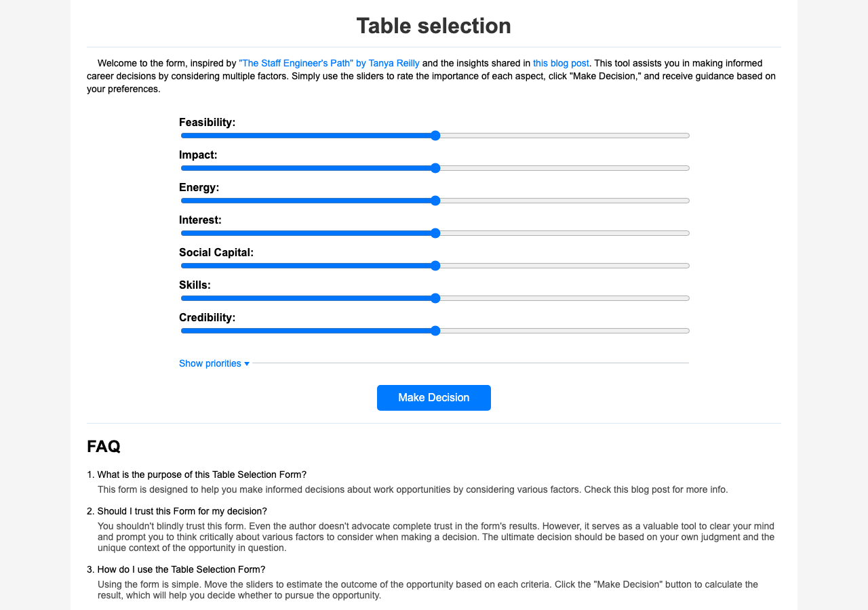868x610 pixels.
Task: Open "The Staff Engineer's Path" link
Action: (x=329, y=63)
